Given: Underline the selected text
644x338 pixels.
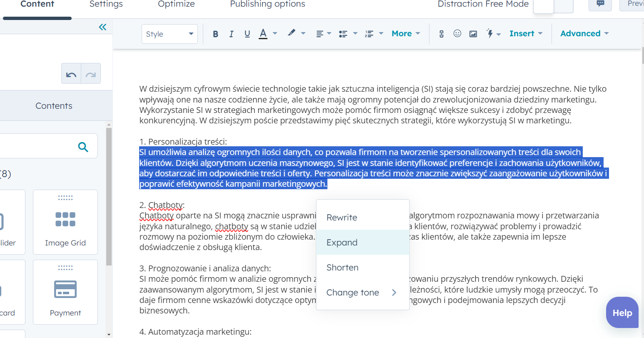Looking at the screenshot, I should point(247,34).
